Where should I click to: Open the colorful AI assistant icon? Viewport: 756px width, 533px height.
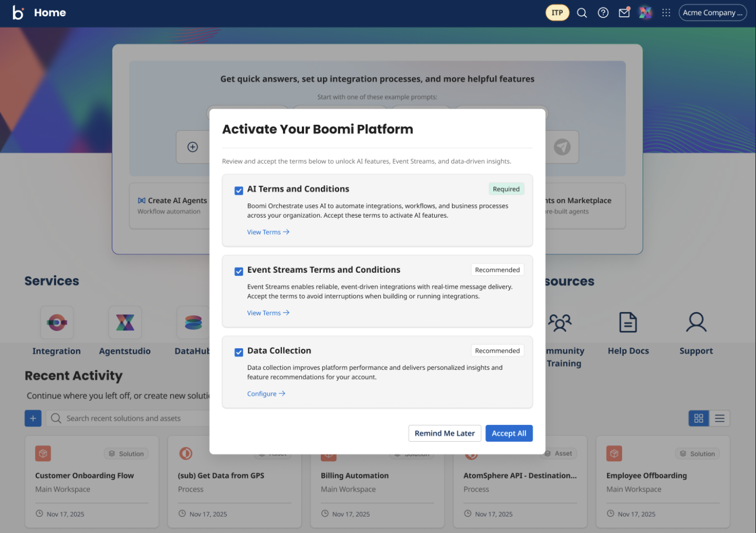point(645,13)
